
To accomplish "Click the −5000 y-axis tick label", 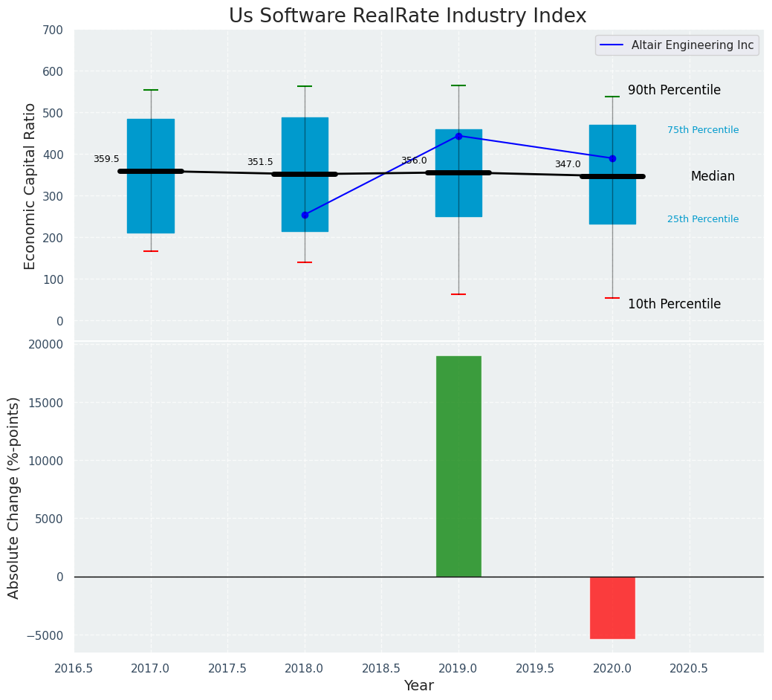I will pos(45,635).
